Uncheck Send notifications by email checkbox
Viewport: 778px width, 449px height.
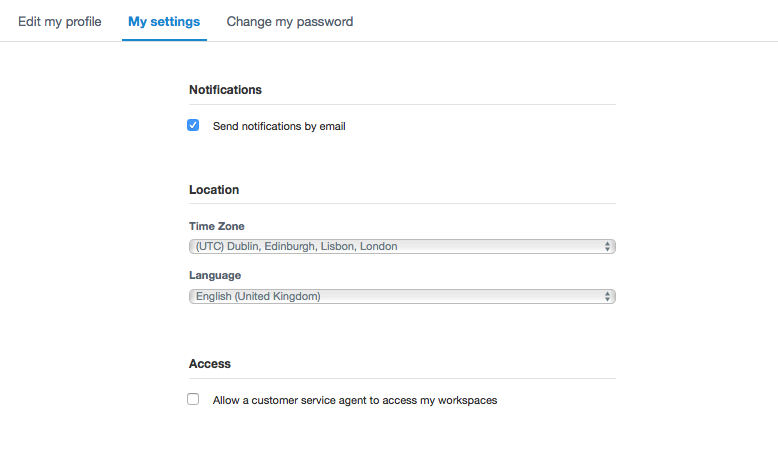click(193, 125)
